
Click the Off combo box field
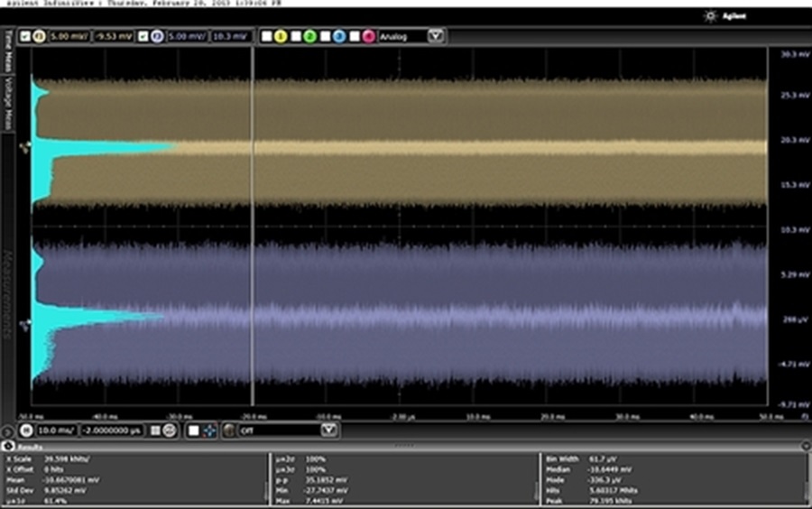[x=280, y=430]
